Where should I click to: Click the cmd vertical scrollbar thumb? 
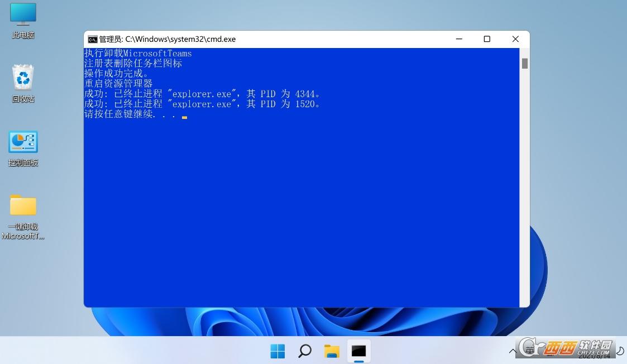pyautogui.click(x=525, y=64)
